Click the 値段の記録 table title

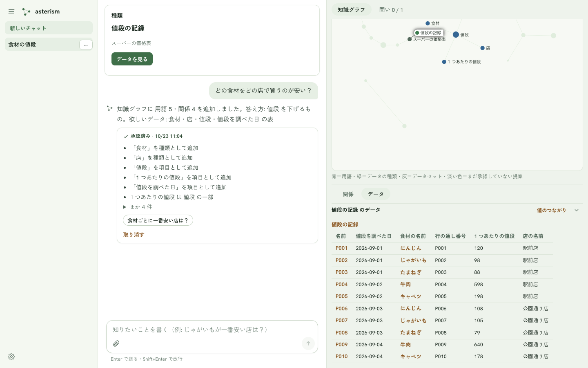pos(345,224)
